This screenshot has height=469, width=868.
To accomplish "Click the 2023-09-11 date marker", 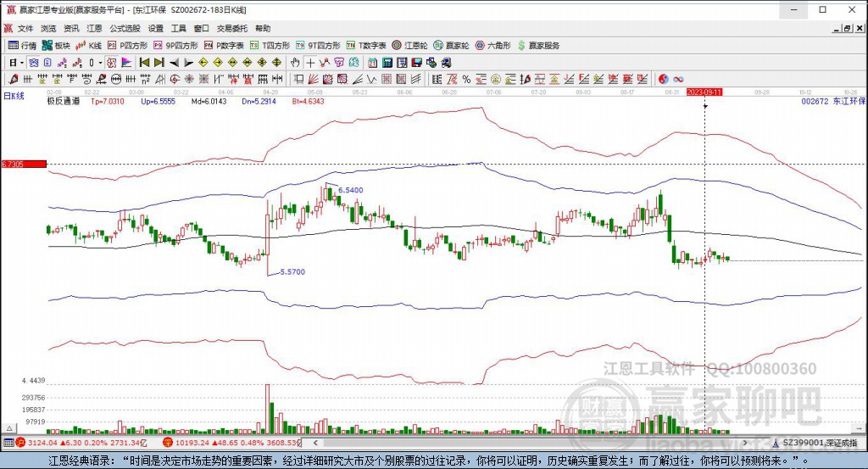I will coord(704,92).
